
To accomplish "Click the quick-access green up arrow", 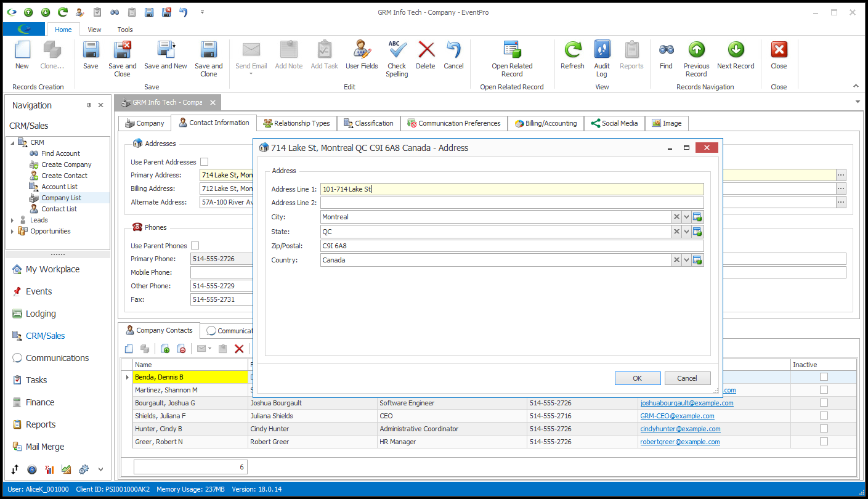I will pyautogui.click(x=29, y=12).
